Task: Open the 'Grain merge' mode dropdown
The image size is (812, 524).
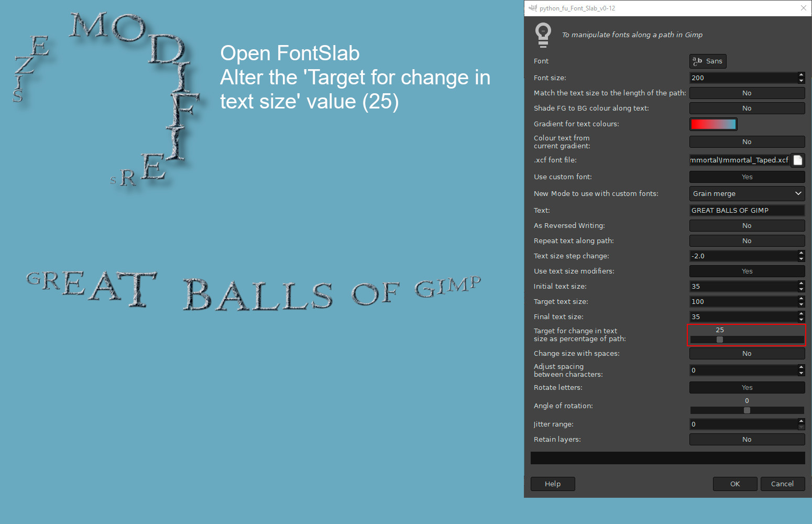Action: point(747,194)
